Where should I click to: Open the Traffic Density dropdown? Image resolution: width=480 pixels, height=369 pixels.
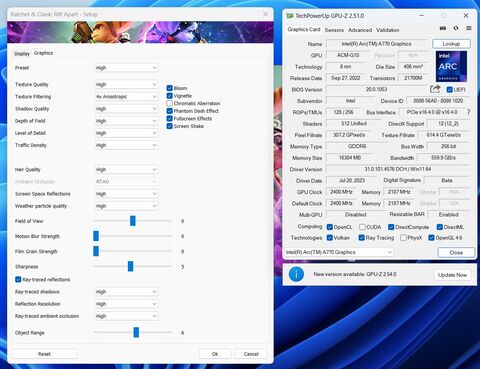pos(126,145)
